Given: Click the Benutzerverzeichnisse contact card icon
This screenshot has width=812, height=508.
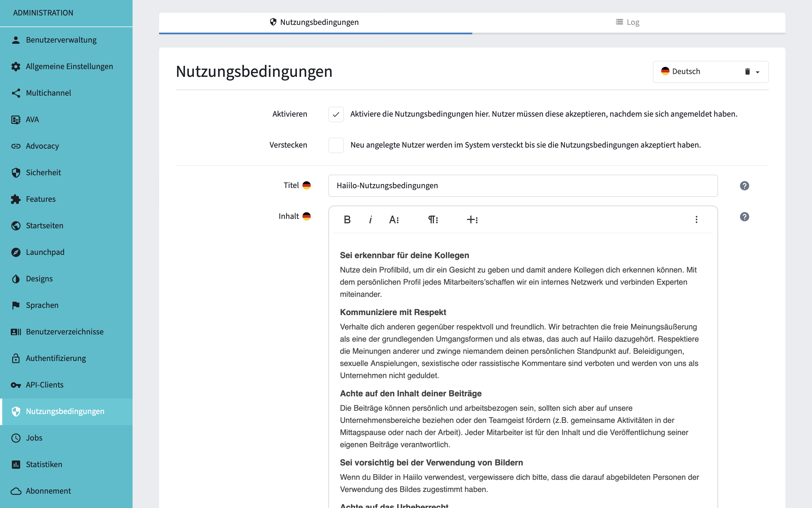Looking at the screenshot, I should tap(16, 332).
